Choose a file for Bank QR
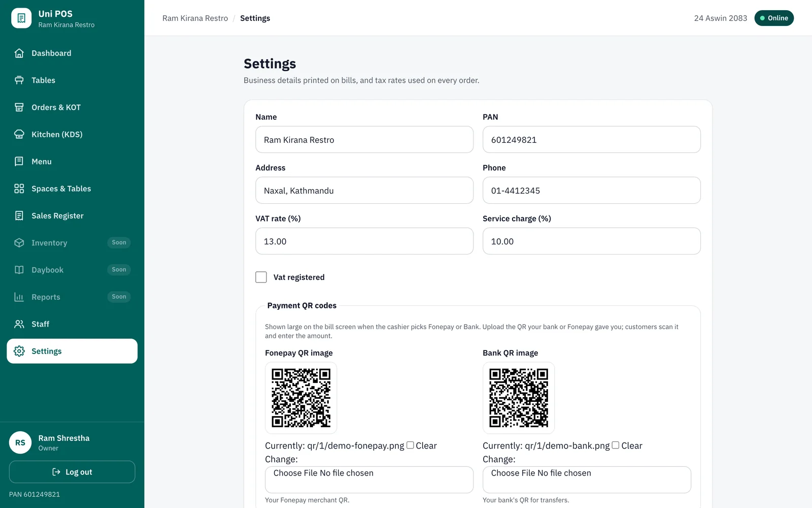The image size is (812, 508). (x=587, y=480)
